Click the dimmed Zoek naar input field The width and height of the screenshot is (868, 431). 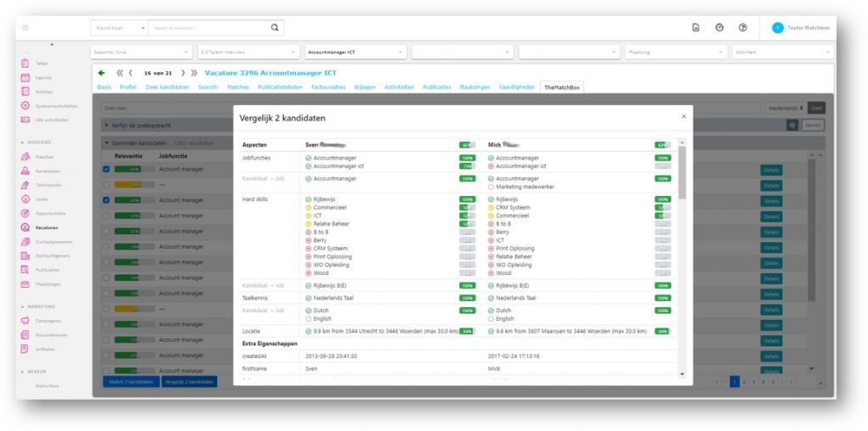click(431, 109)
